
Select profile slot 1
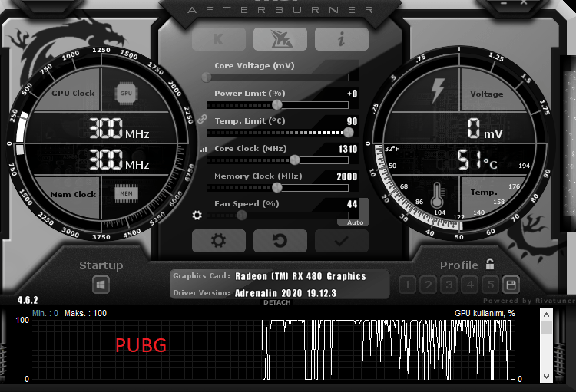tap(407, 285)
